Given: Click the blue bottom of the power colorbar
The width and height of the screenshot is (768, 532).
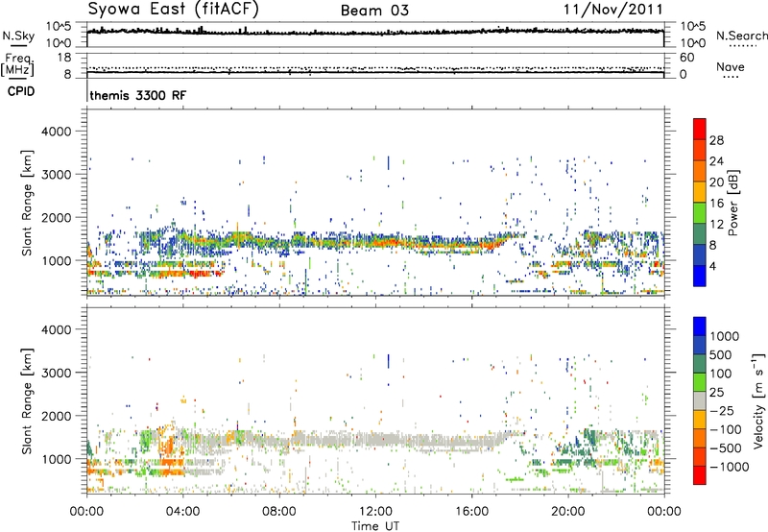Looking at the screenshot, I should point(700,276).
